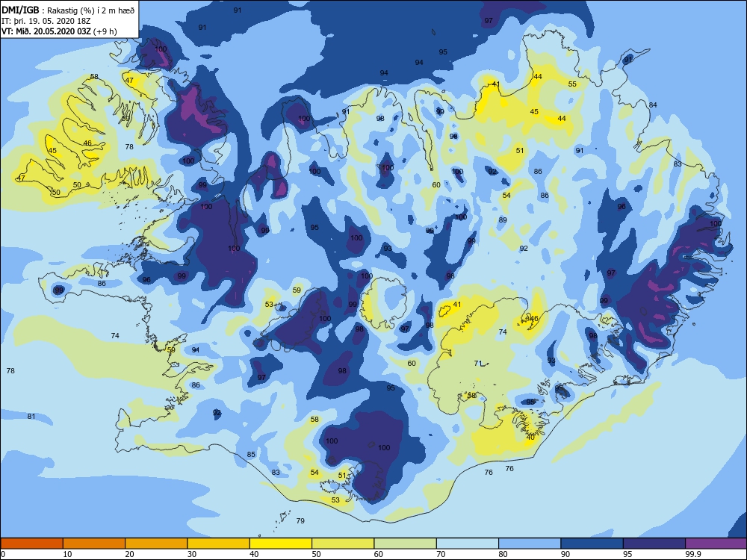Click the offshore humidity value '81'

(x=31, y=416)
